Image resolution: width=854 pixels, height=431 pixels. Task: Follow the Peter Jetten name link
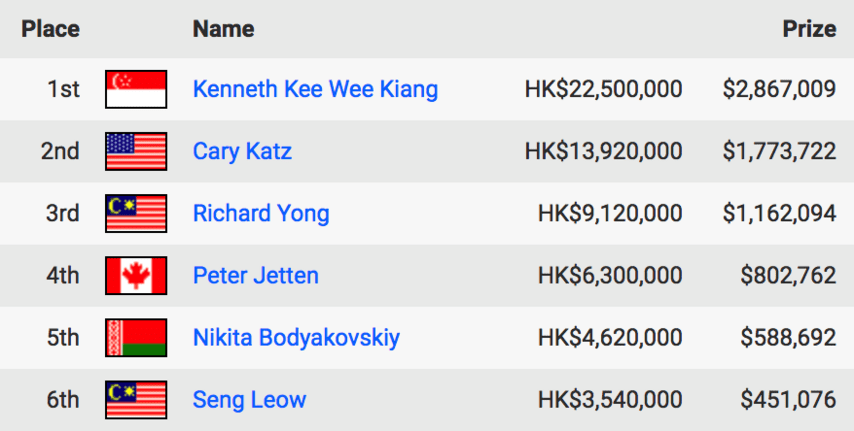(x=255, y=276)
